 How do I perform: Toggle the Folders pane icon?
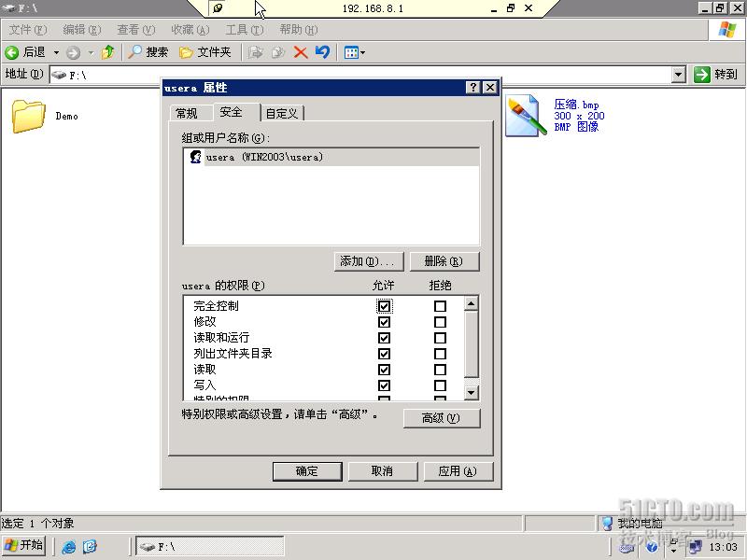click(186, 52)
